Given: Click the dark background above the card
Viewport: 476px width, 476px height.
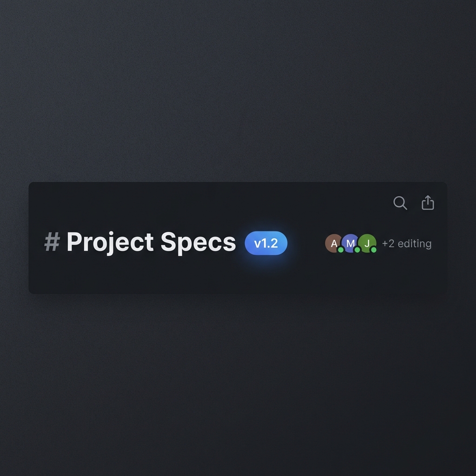Looking at the screenshot, I should pos(238,91).
